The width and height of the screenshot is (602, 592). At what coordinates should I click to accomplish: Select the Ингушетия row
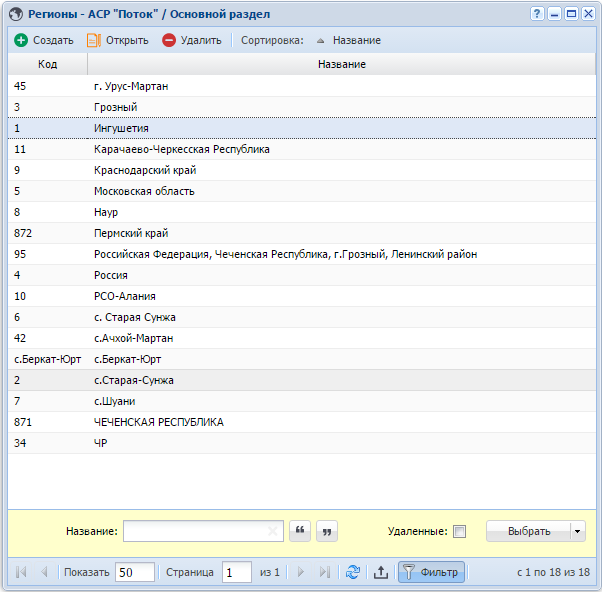tap(302, 128)
